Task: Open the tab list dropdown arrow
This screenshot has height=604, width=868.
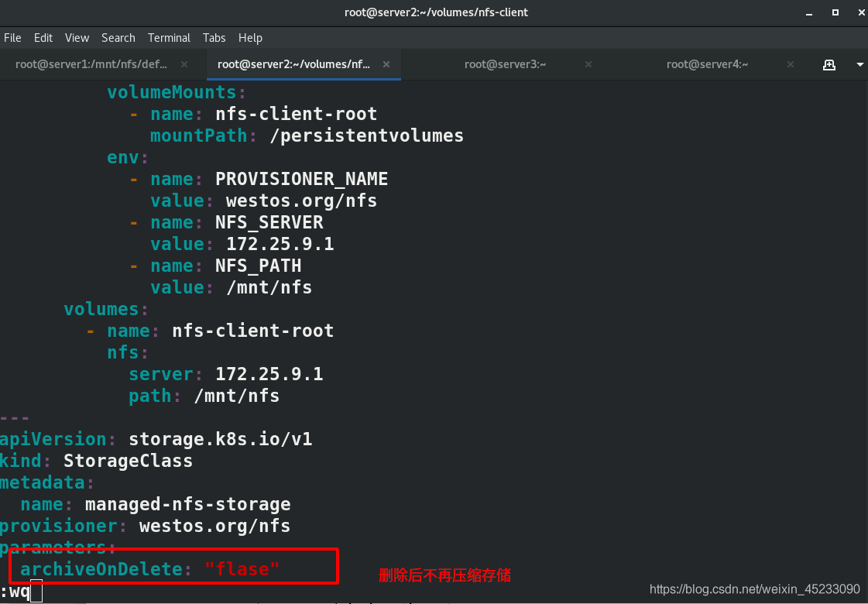Action: click(859, 65)
